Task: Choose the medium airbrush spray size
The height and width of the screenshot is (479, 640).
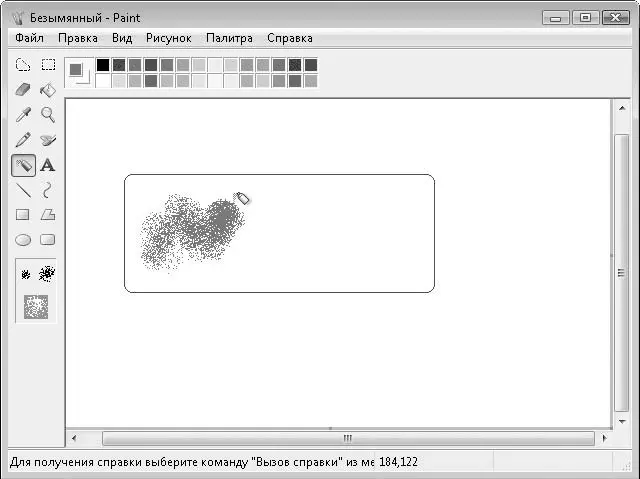Action: click(47, 274)
